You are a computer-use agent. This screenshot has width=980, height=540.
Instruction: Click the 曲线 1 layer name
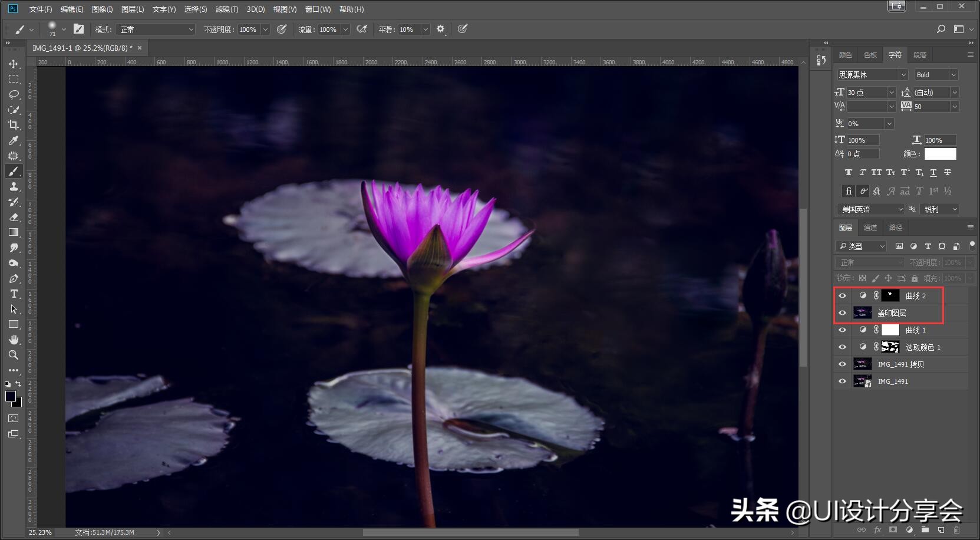coord(916,330)
